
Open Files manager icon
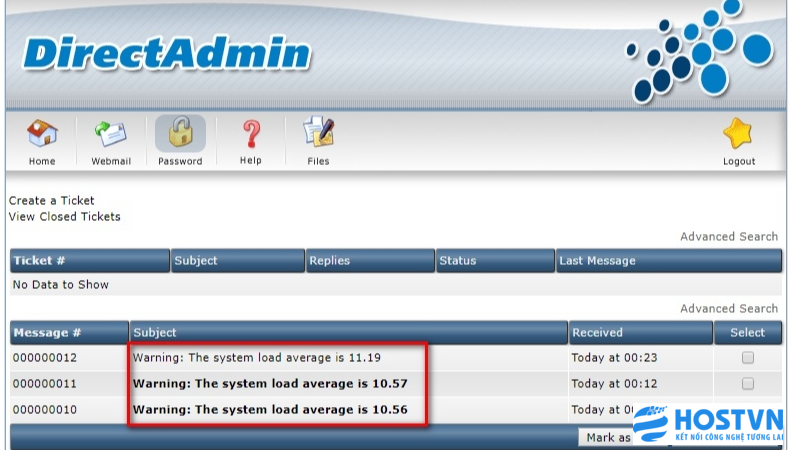point(319,132)
